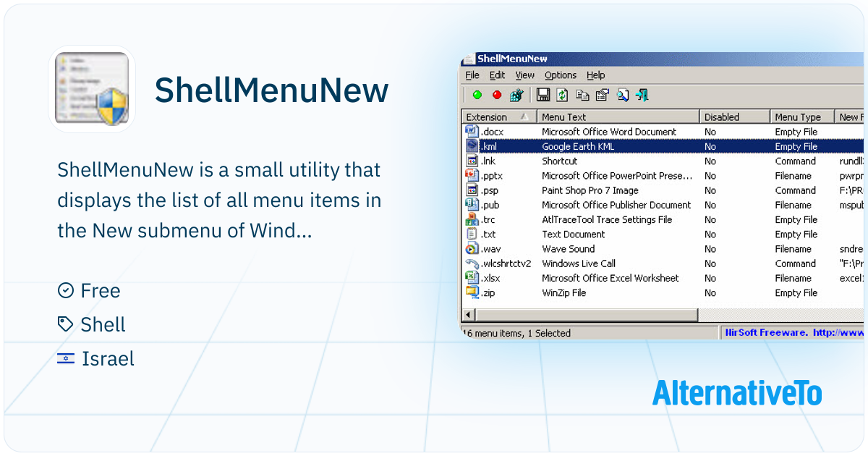Click the .pub Publisher row icon
Viewport: 868px width, 456px height.
click(x=472, y=205)
